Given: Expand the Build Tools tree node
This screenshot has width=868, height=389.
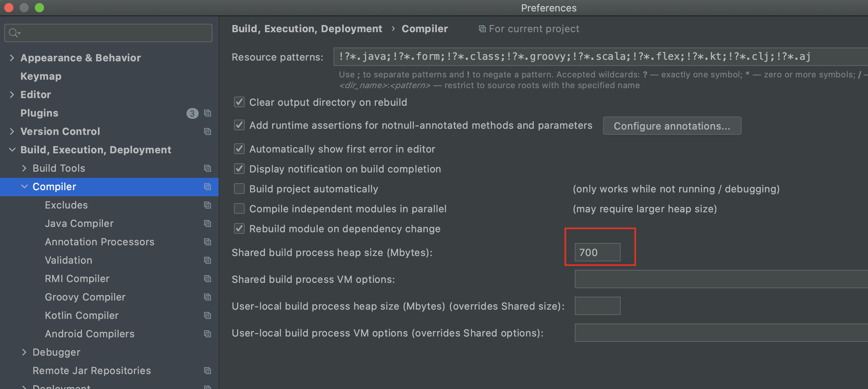Looking at the screenshot, I should (24, 168).
